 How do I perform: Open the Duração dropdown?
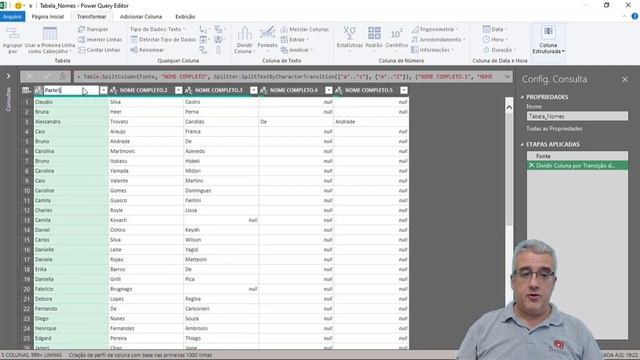(499, 50)
